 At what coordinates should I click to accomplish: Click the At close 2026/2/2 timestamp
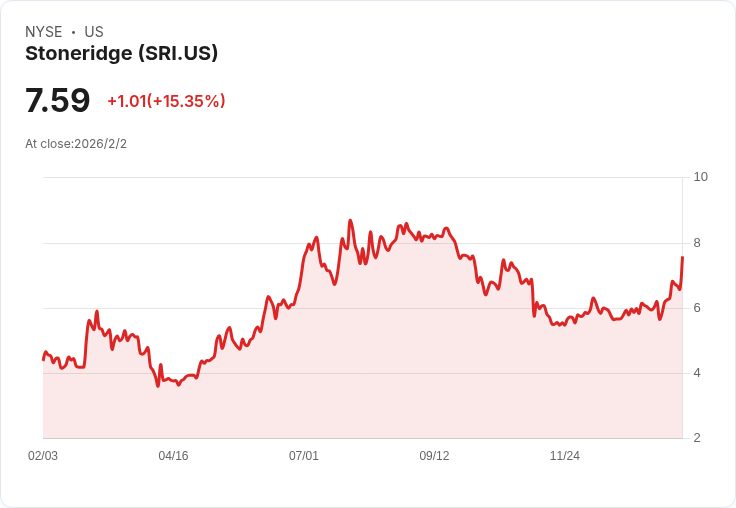click(76, 144)
